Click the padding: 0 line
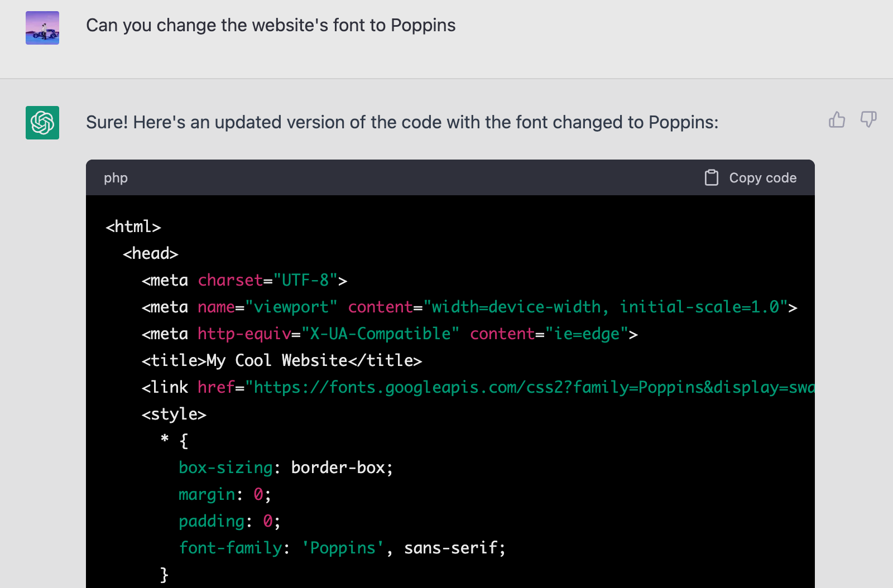 [229, 521]
